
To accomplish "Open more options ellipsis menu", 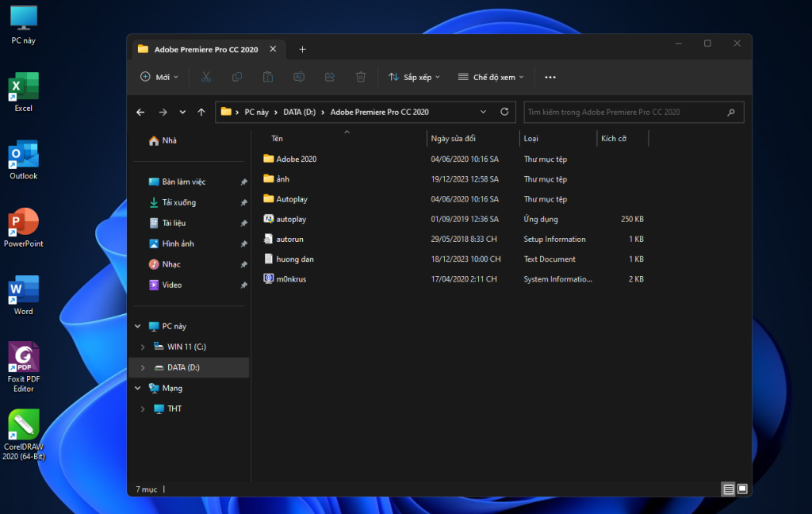I will (550, 77).
